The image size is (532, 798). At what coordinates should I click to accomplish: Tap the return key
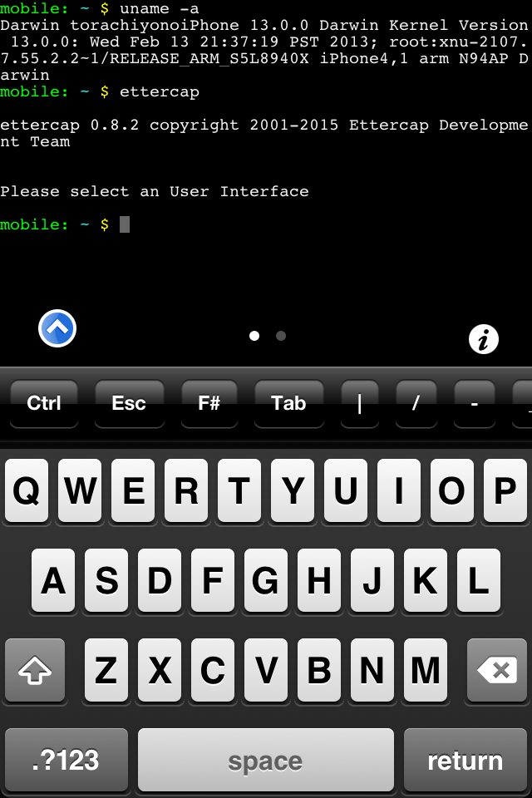click(465, 760)
